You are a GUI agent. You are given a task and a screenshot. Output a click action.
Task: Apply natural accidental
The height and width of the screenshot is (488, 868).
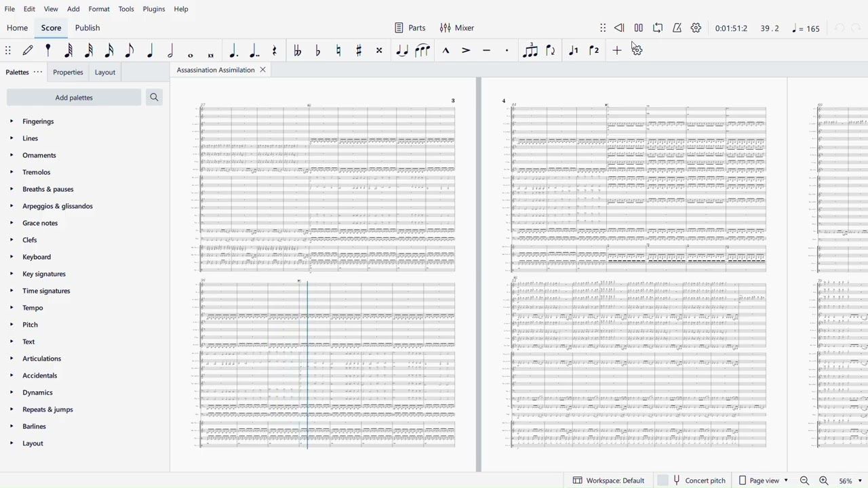pyautogui.click(x=338, y=51)
